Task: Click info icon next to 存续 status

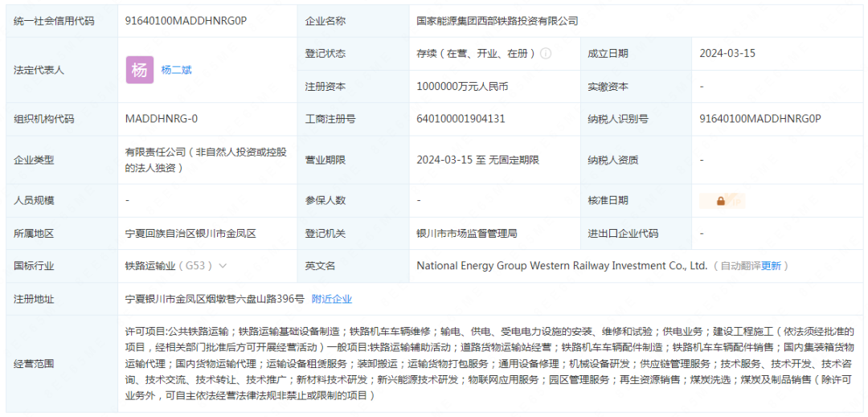Action: tap(545, 54)
